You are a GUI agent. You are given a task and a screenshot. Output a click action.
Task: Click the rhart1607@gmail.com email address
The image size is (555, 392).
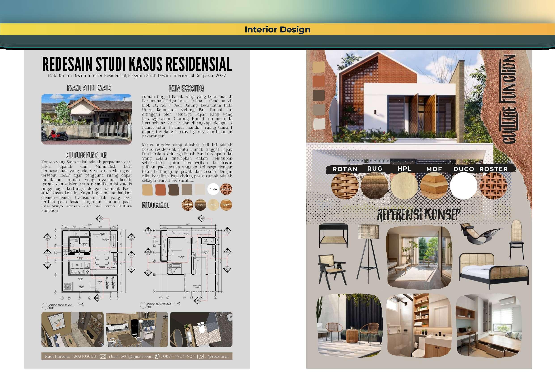130,356
